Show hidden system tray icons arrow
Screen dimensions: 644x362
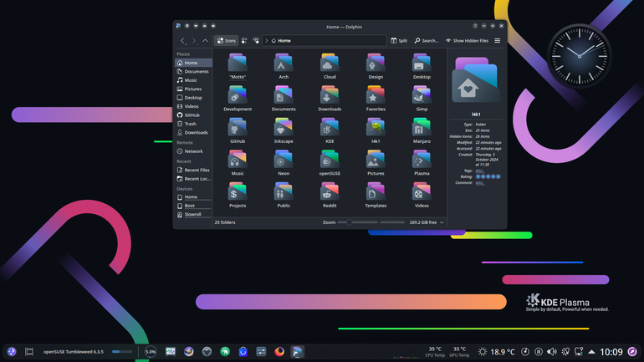click(x=591, y=352)
